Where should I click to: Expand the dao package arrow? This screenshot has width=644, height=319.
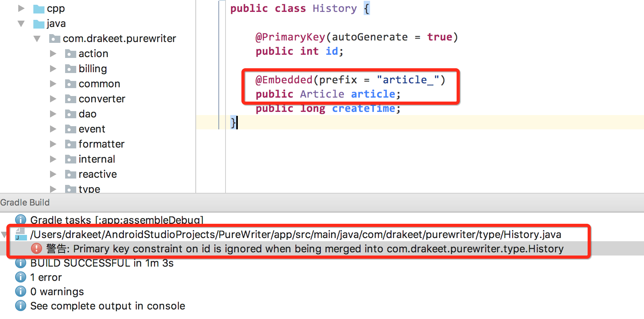(x=53, y=114)
